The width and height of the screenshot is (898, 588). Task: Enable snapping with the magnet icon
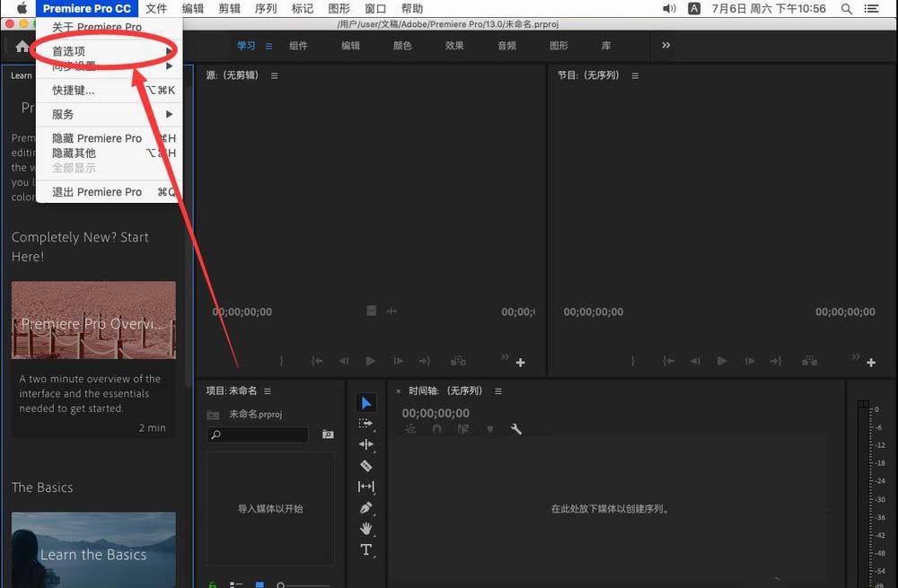[437, 429]
